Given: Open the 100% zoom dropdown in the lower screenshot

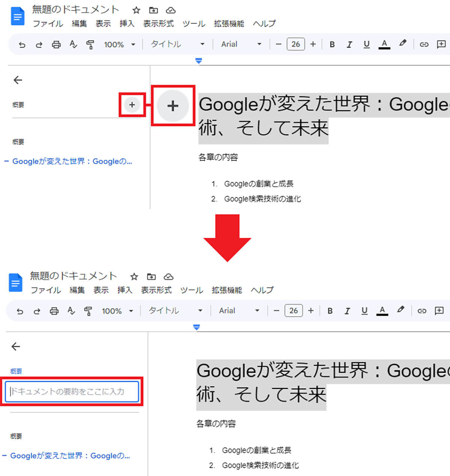Looking at the screenshot, I should coord(117,311).
